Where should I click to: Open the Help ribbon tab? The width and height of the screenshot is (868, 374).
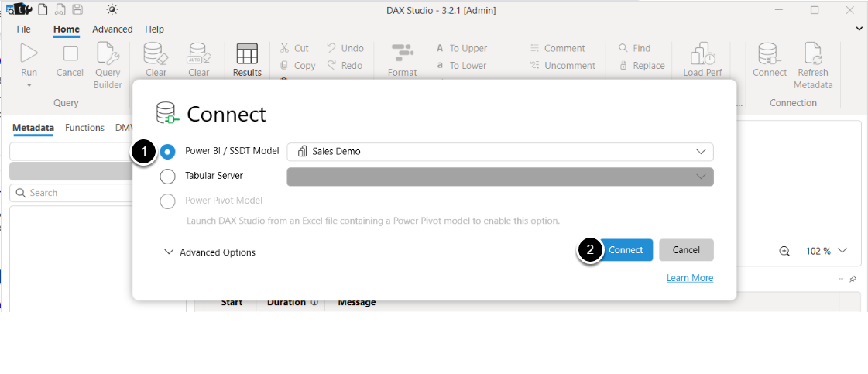click(154, 29)
